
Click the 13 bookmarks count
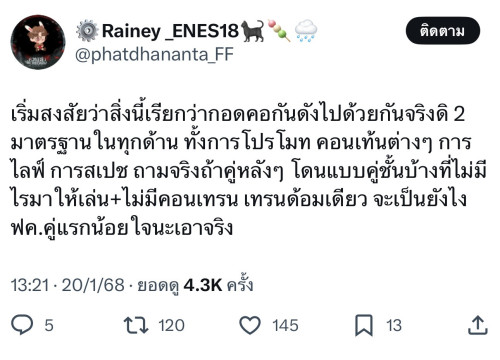pos(394,325)
